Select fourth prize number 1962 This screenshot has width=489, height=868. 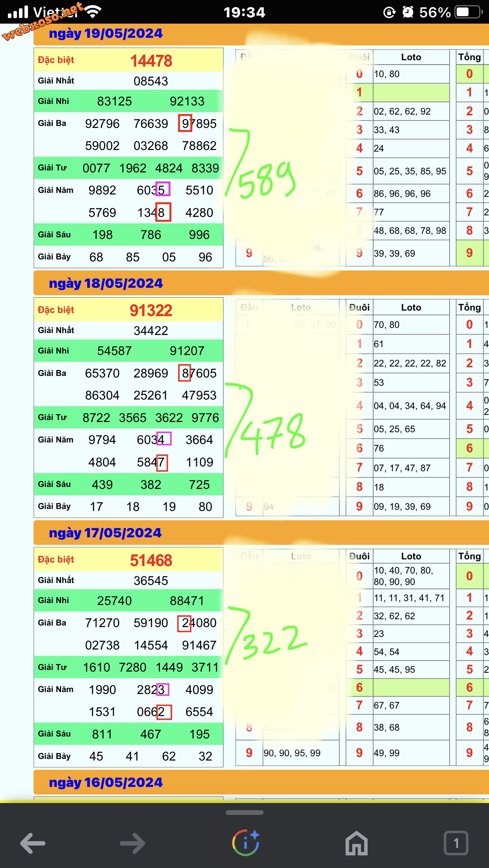(x=133, y=168)
